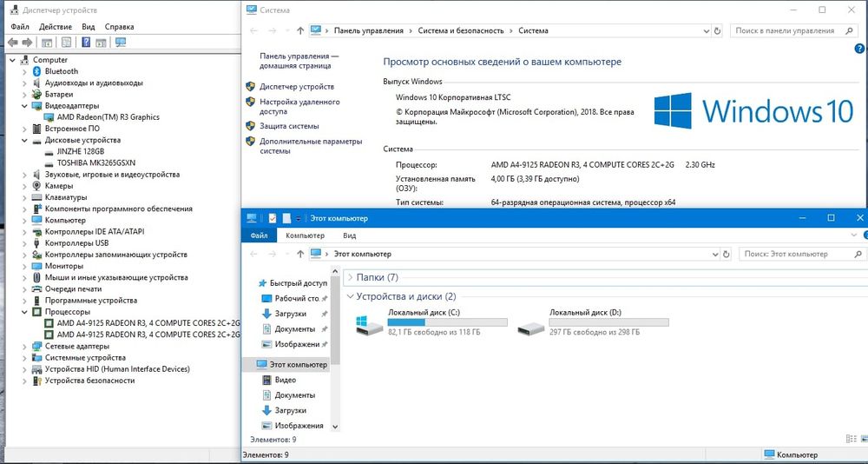This screenshot has width=868, height=464.
Task: Click the Камеры category icon
Action: coord(37,186)
